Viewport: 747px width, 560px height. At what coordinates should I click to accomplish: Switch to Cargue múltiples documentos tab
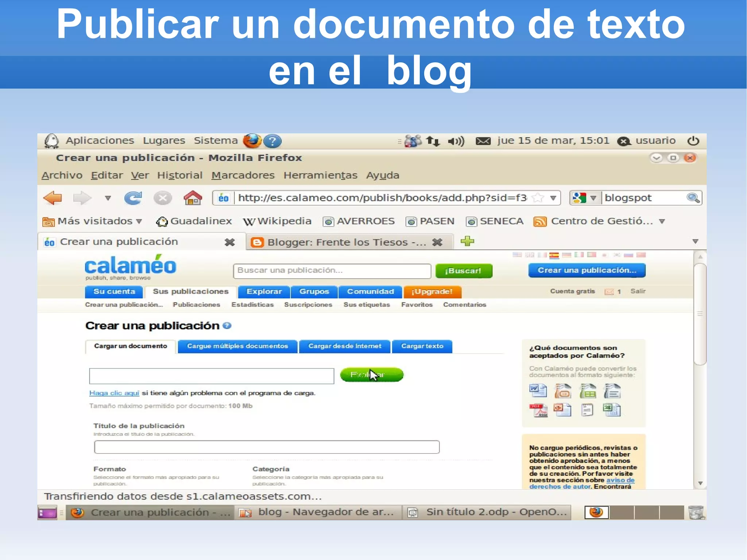click(237, 346)
